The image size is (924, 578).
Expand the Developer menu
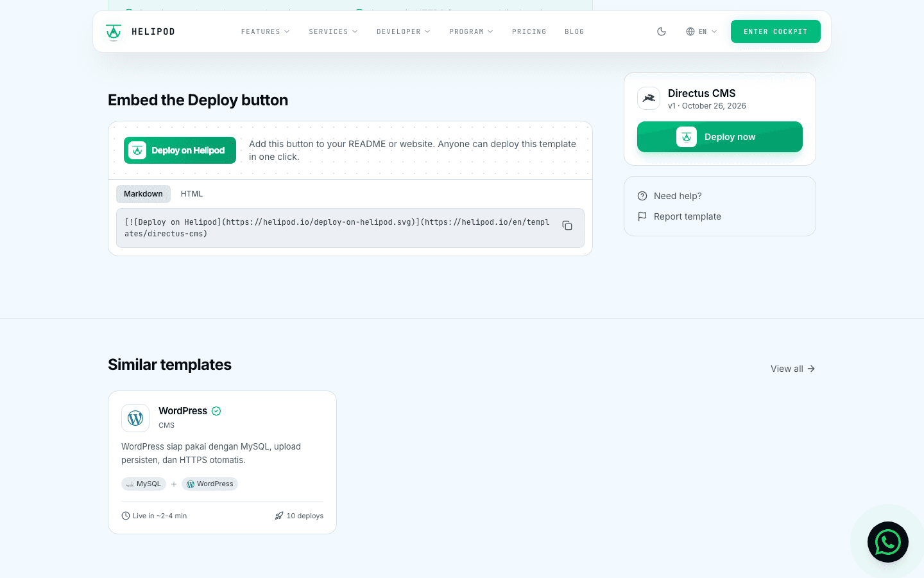click(x=403, y=31)
